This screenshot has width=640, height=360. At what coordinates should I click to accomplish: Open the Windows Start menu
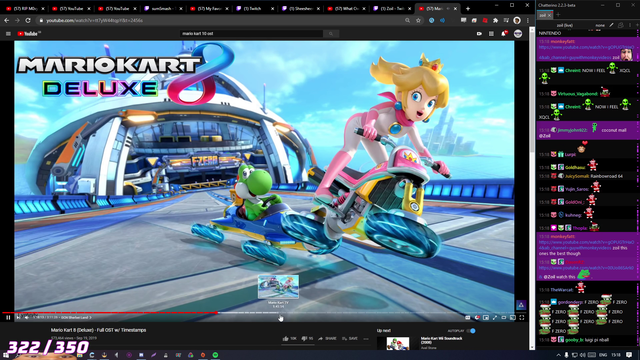click(6, 355)
